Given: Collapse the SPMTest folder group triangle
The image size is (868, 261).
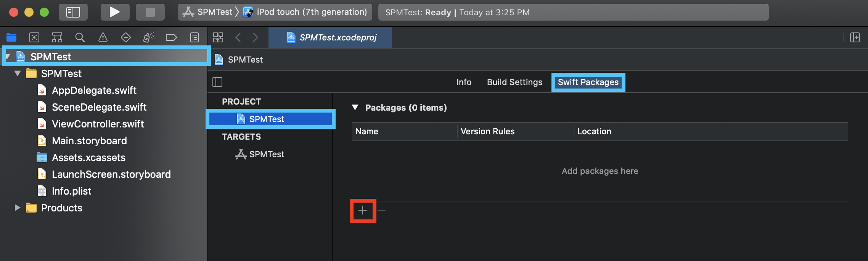Looking at the screenshot, I should pos(18,73).
